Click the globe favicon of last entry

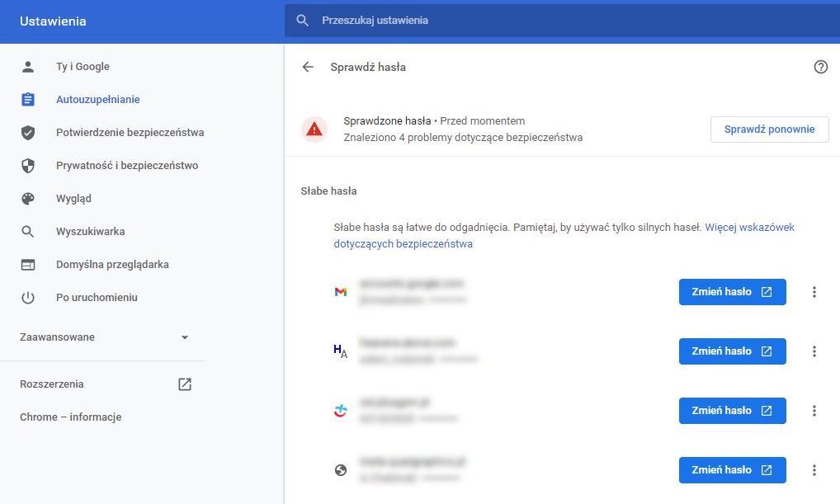(x=340, y=470)
